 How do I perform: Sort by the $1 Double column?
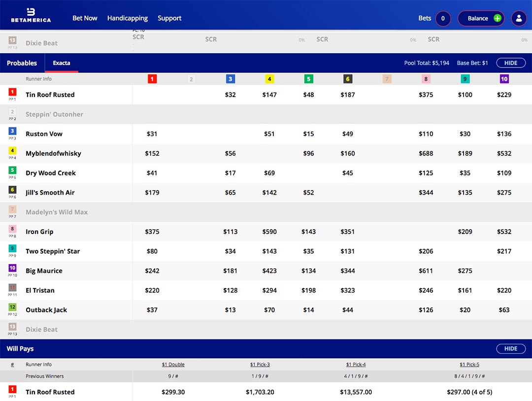click(x=173, y=365)
